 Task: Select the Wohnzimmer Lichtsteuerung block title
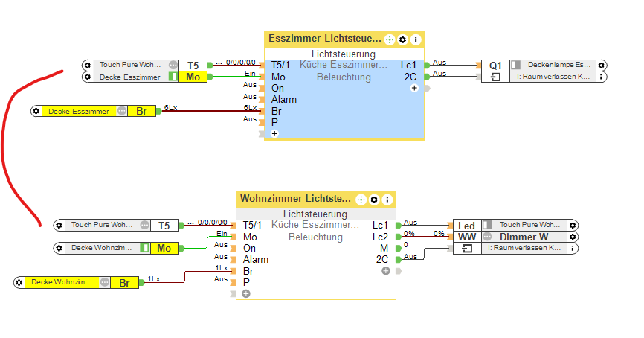pyautogui.click(x=295, y=199)
